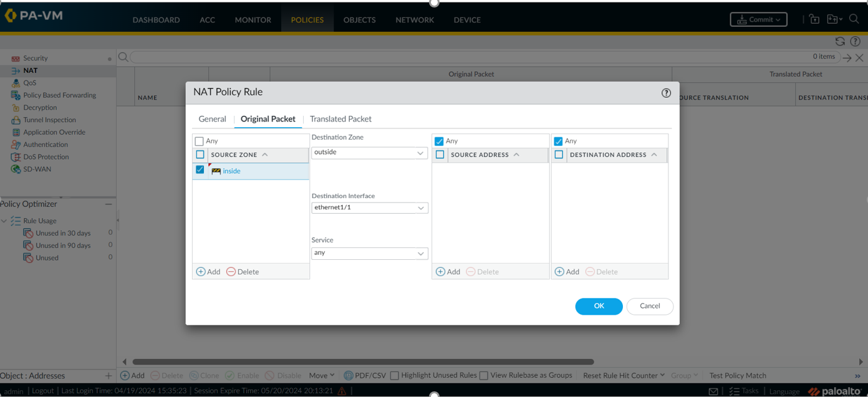Switch to the General tab

click(x=212, y=119)
